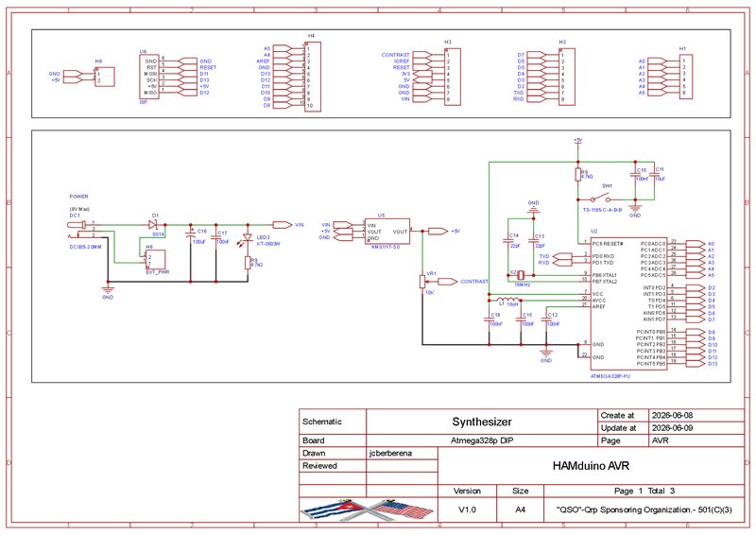The width and height of the screenshot is (756, 535).
Task: Select the "IOREF" label on header H3
Action: pos(401,61)
